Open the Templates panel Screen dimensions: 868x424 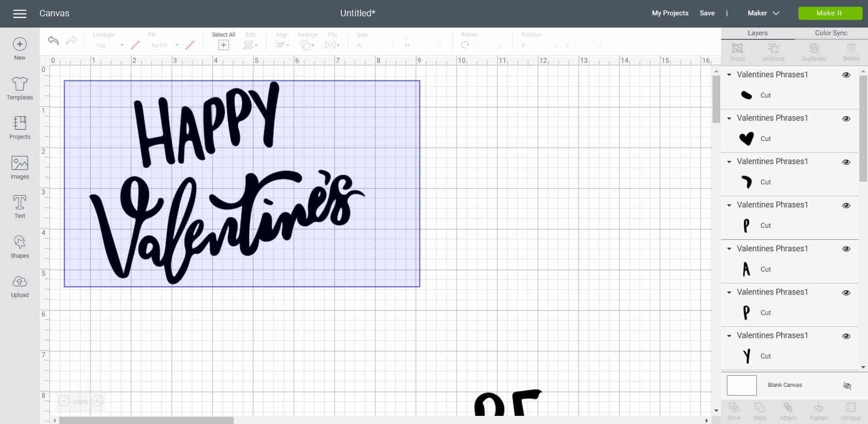[x=19, y=88]
